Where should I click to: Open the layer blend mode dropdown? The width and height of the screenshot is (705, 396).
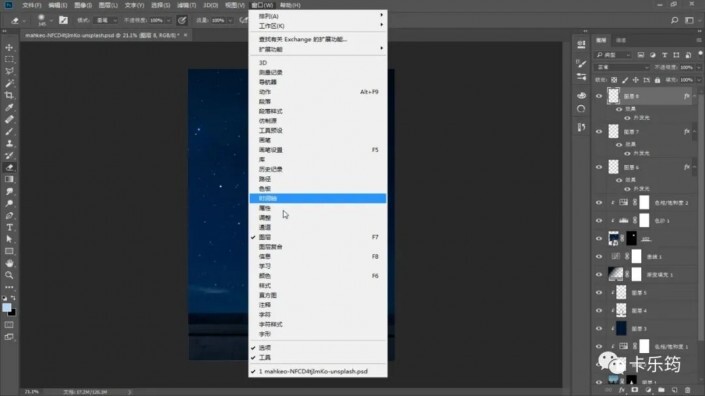point(623,67)
